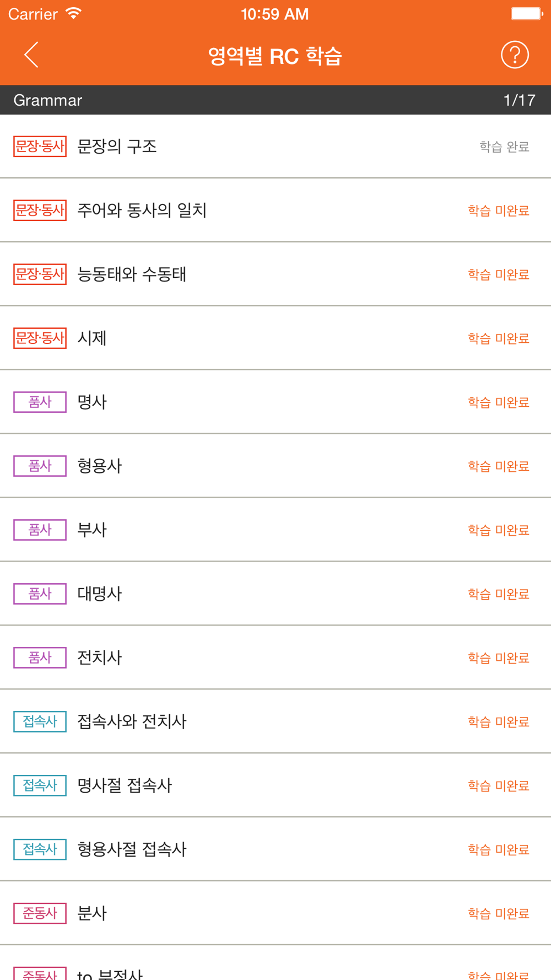Select the 형용사절 접속사 lesson
The image size is (551, 980).
tap(132, 849)
